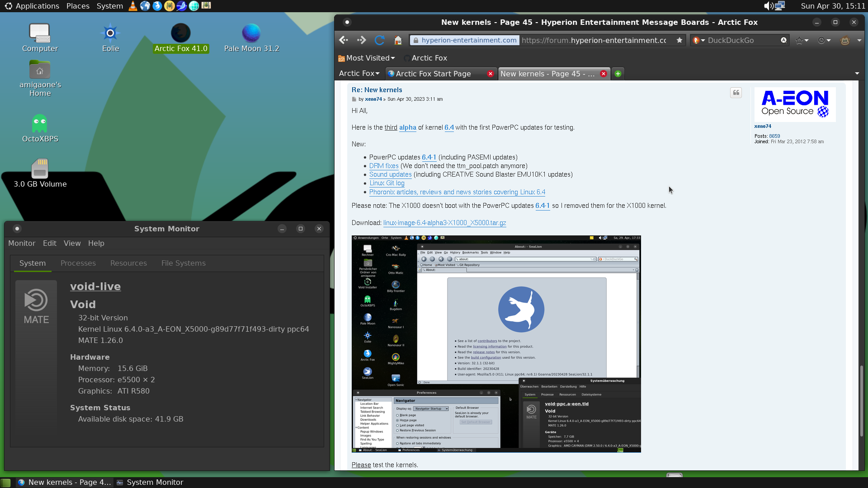Switch to Resources tab in System Monitor
This screenshot has width=868, height=488.
click(x=128, y=263)
